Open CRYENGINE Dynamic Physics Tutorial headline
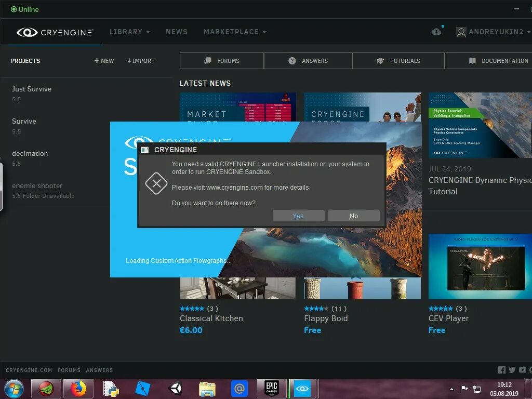The height and width of the screenshot is (399, 532). [480, 185]
